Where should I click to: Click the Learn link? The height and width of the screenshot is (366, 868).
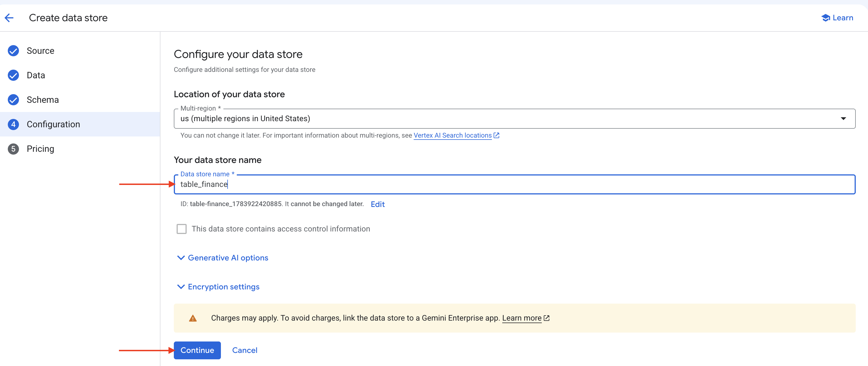point(837,18)
